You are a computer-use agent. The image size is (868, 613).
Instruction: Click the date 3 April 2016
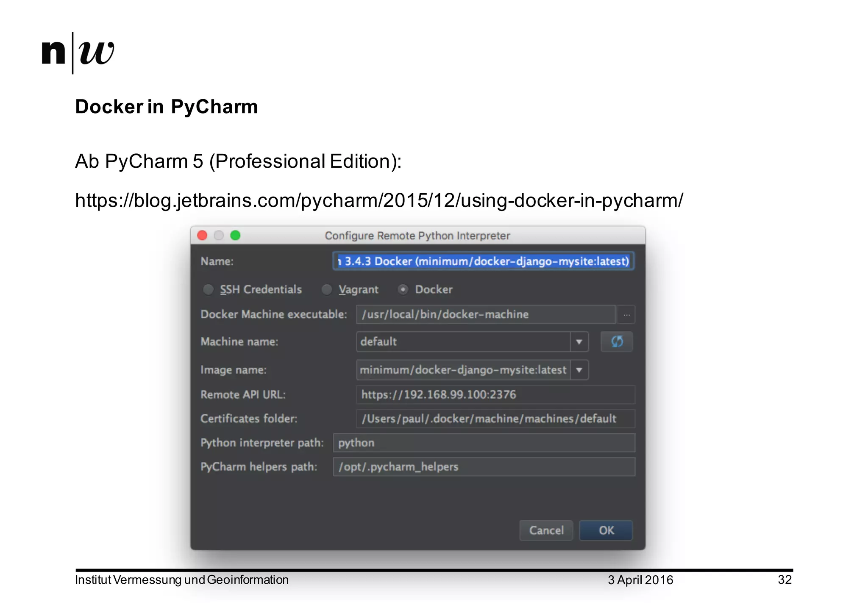640,580
